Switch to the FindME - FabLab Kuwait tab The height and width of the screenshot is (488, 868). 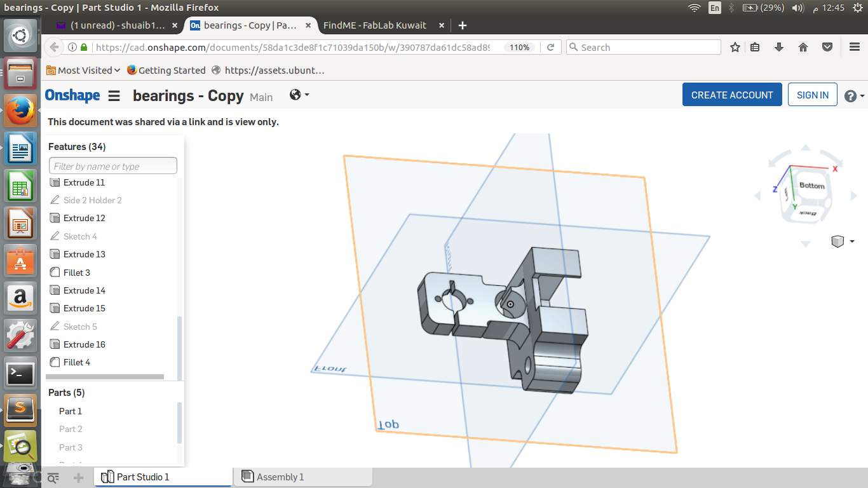pyautogui.click(x=375, y=25)
